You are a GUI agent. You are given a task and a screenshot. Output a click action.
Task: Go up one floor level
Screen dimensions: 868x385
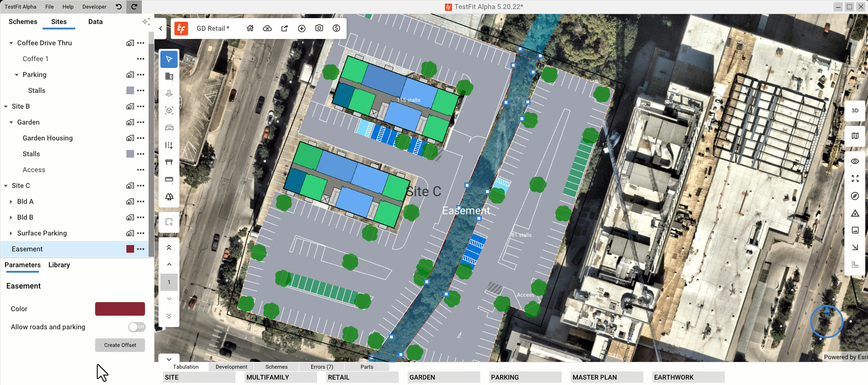pos(169,265)
